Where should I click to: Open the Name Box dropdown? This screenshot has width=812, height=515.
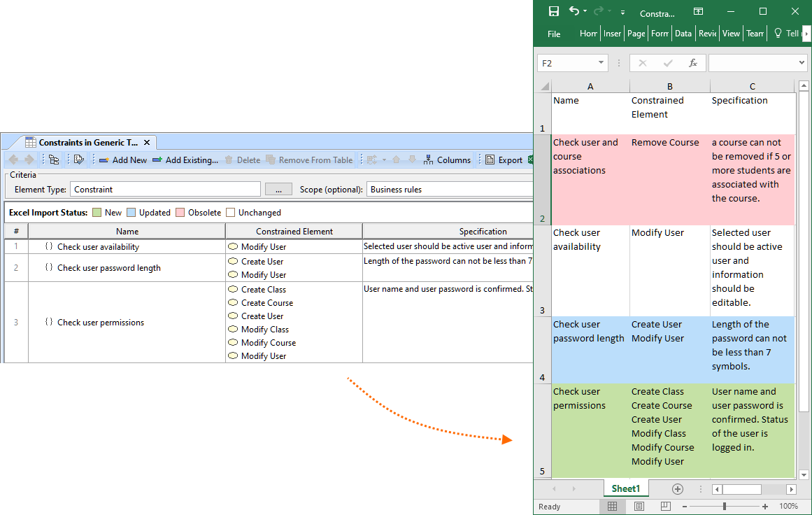coord(601,63)
